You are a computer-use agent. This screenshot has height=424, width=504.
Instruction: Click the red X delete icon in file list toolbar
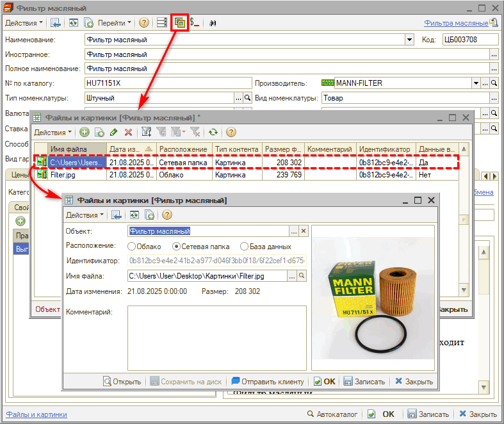(x=128, y=132)
